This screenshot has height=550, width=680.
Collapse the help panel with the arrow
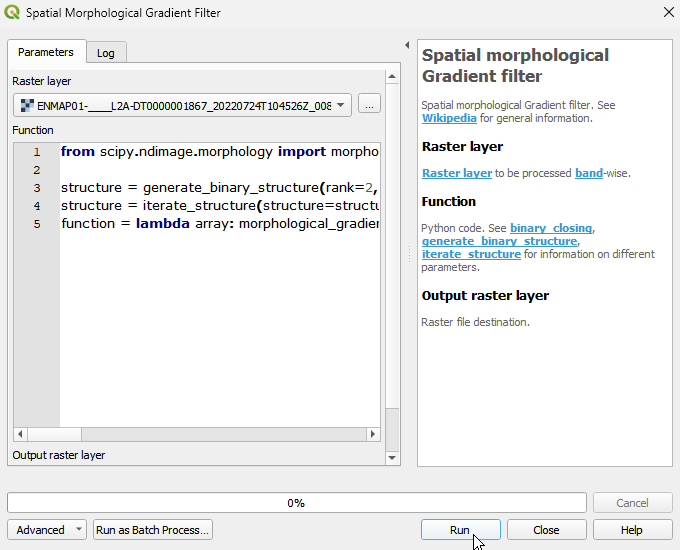click(407, 45)
